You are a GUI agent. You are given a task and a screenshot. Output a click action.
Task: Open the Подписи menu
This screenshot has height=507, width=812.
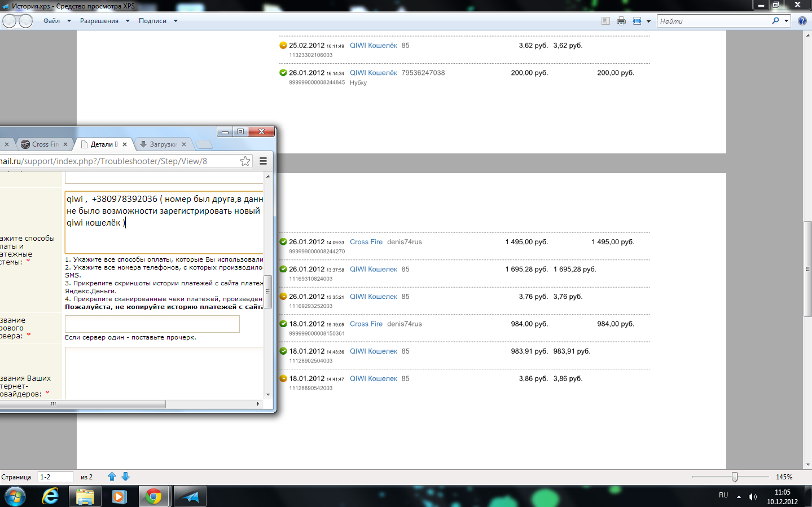152,21
